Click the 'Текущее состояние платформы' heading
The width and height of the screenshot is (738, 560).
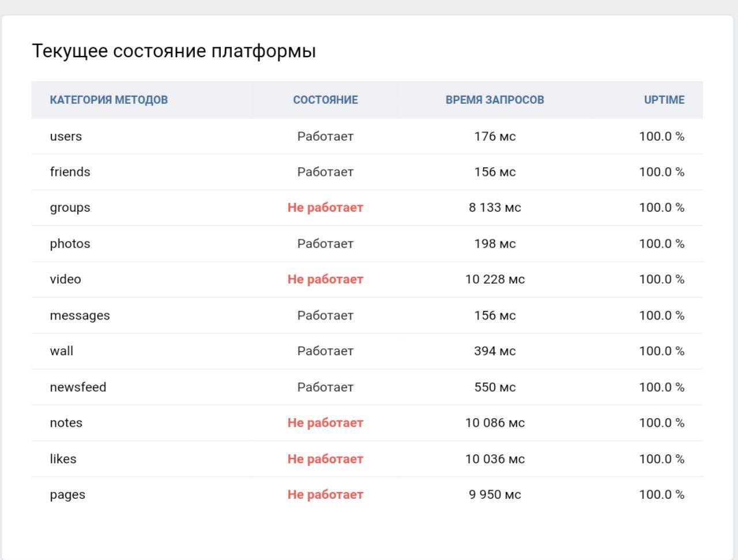click(174, 51)
